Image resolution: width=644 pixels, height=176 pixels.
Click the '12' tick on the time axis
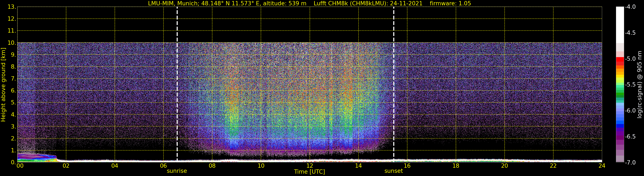[x=310, y=166]
